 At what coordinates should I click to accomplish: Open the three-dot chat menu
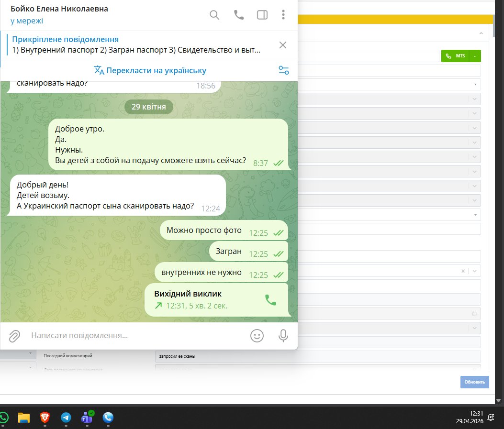click(283, 15)
